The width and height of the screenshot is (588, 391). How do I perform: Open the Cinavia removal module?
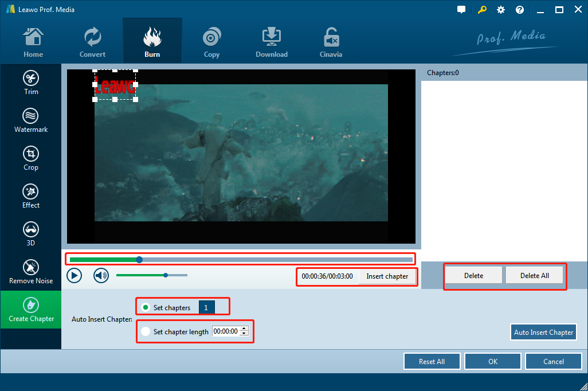pos(331,42)
